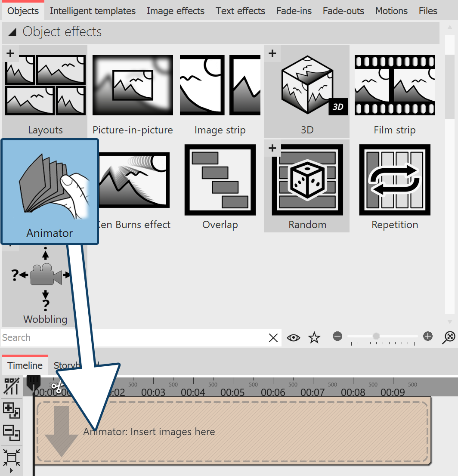Open the Picture-in-picture effect
The image size is (458, 476).
[132, 85]
